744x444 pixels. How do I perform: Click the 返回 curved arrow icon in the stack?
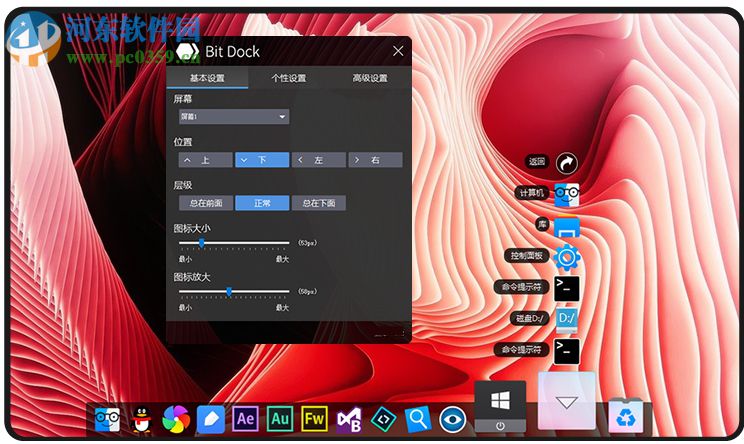(567, 163)
